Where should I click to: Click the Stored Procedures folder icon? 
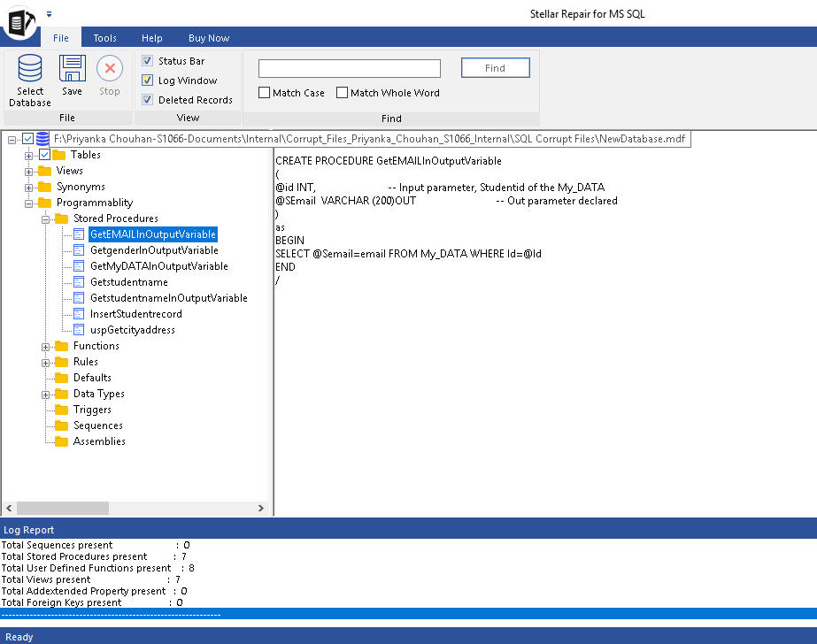coord(61,218)
